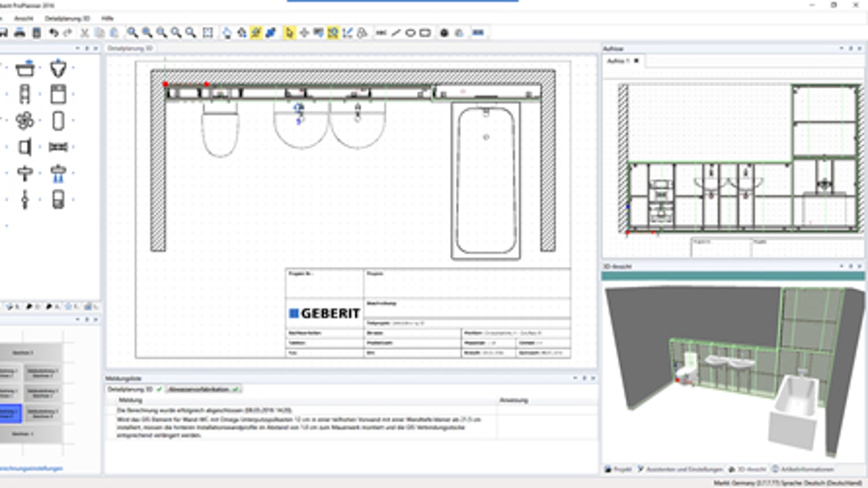The image size is (868, 488).
Task: Toggle the yellow-highlighted rotation tool
Action: click(x=255, y=33)
